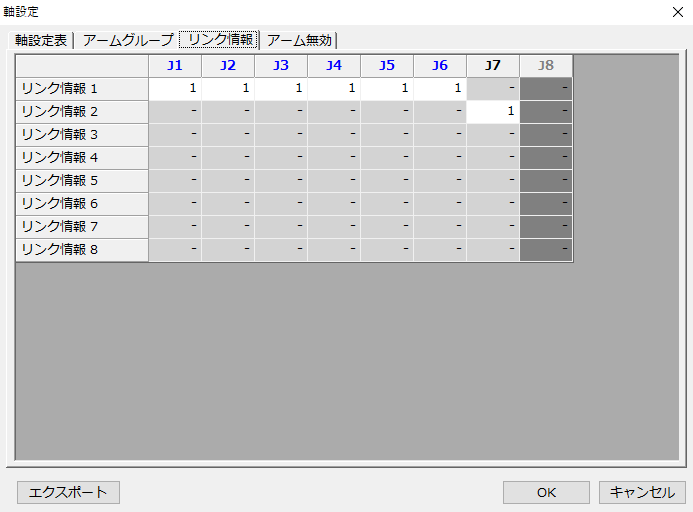Confirm settings with the OK button
This screenshot has height=512, width=693.
click(545, 492)
